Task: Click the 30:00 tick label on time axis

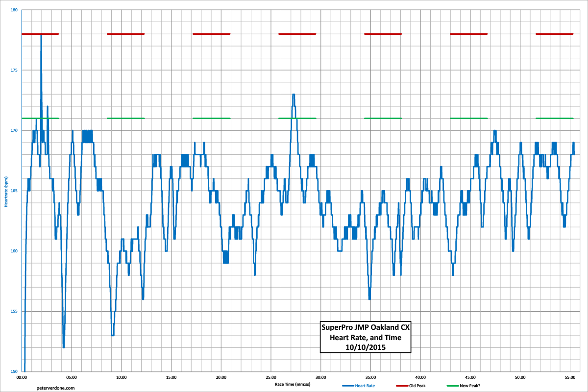Action: tap(321, 378)
